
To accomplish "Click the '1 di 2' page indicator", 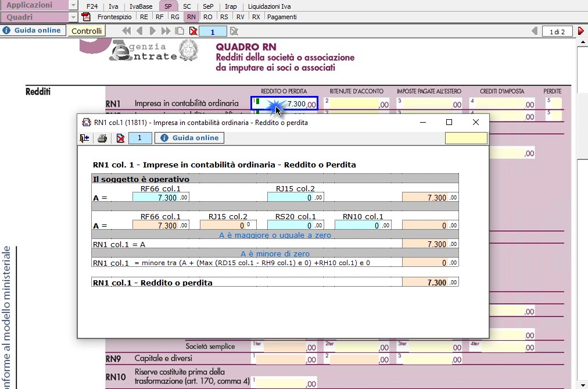I will click(557, 31).
